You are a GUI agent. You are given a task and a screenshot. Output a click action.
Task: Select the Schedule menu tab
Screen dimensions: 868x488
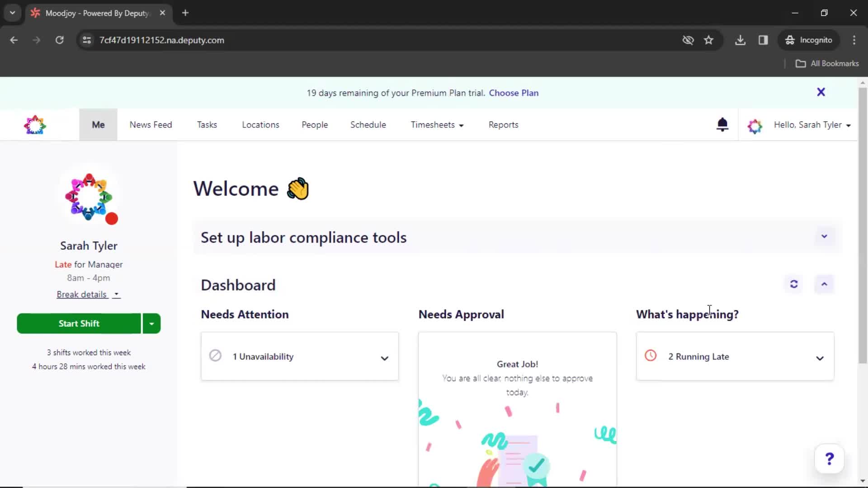(x=368, y=125)
